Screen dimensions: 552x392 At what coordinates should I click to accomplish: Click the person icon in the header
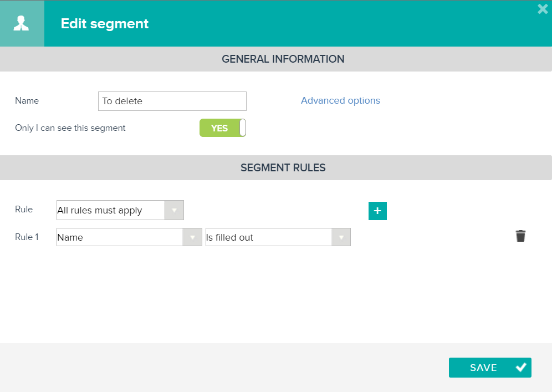point(21,23)
